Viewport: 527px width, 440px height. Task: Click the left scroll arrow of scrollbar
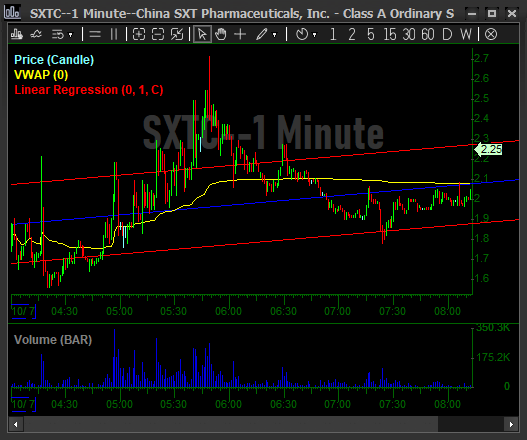pyautogui.click(x=15, y=425)
